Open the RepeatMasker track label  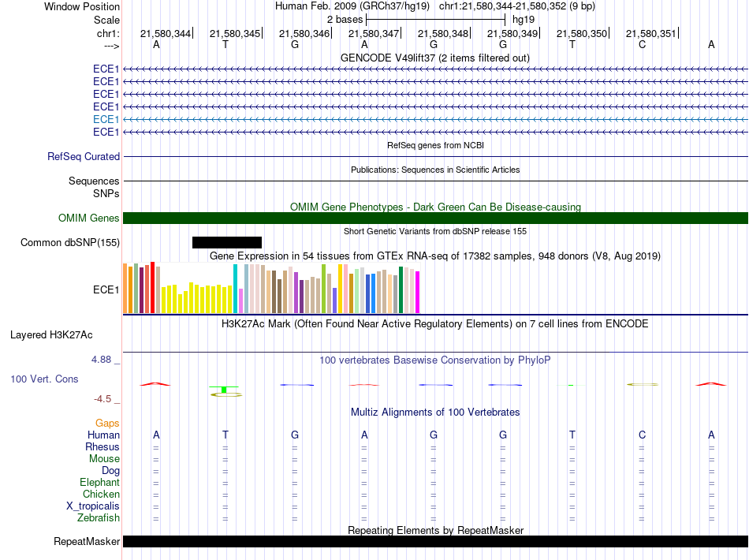coord(87,542)
